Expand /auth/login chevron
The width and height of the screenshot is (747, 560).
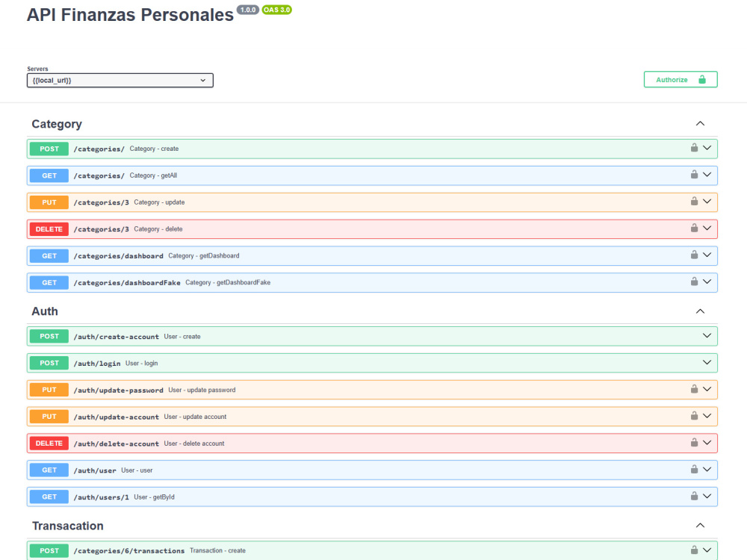point(707,362)
